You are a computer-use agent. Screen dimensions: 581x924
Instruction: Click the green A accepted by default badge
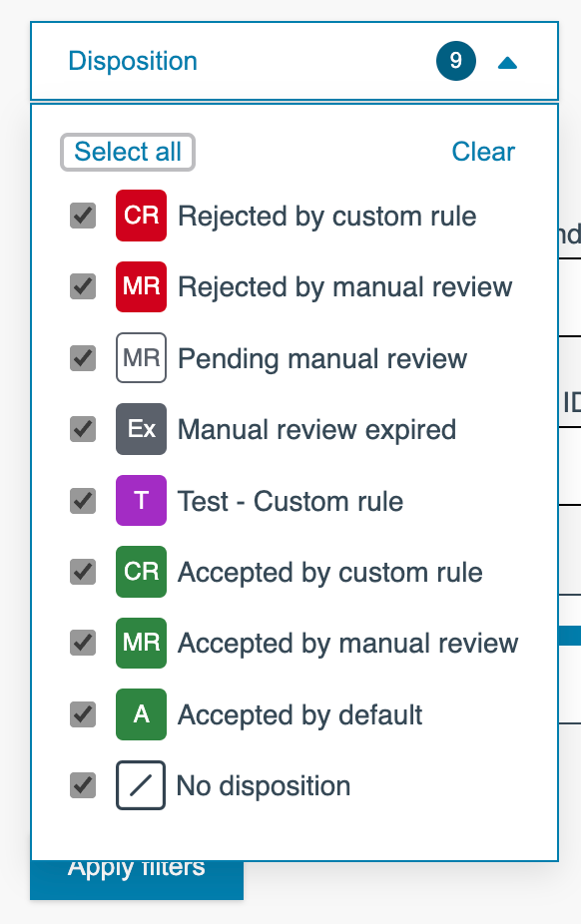(x=141, y=714)
